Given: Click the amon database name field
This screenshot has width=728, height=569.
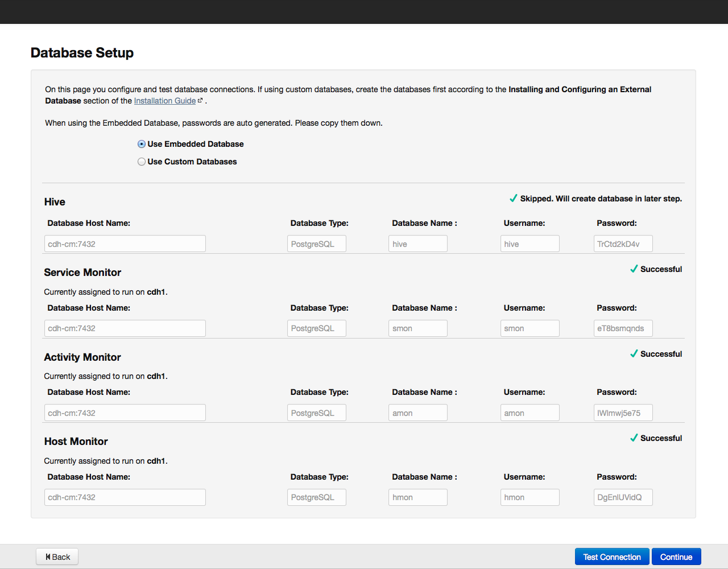Looking at the screenshot, I should click(418, 413).
